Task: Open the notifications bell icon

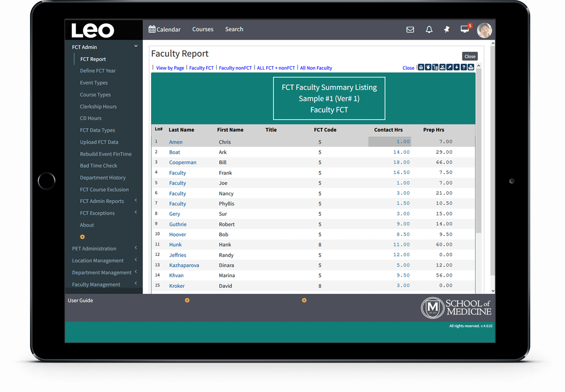Action: click(x=429, y=30)
